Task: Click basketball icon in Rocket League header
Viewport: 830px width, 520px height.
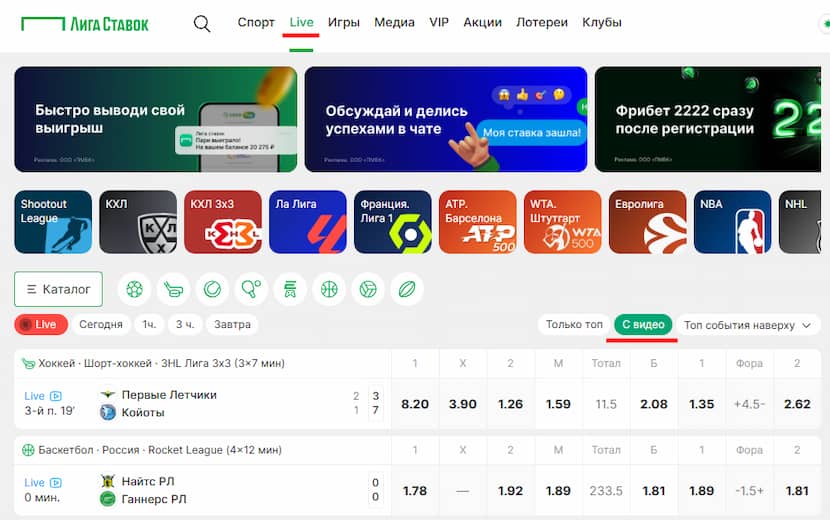Action: click(x=28, y=450)
